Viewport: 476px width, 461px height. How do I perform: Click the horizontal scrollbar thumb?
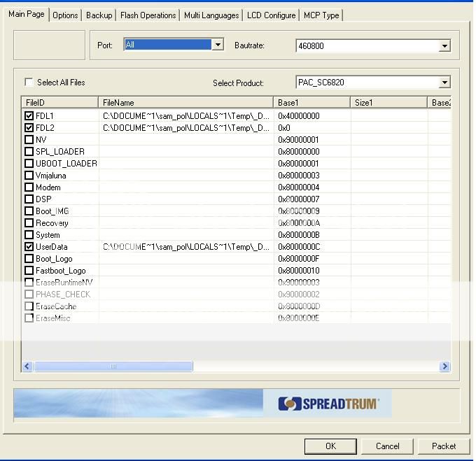[x=113, y=367]
